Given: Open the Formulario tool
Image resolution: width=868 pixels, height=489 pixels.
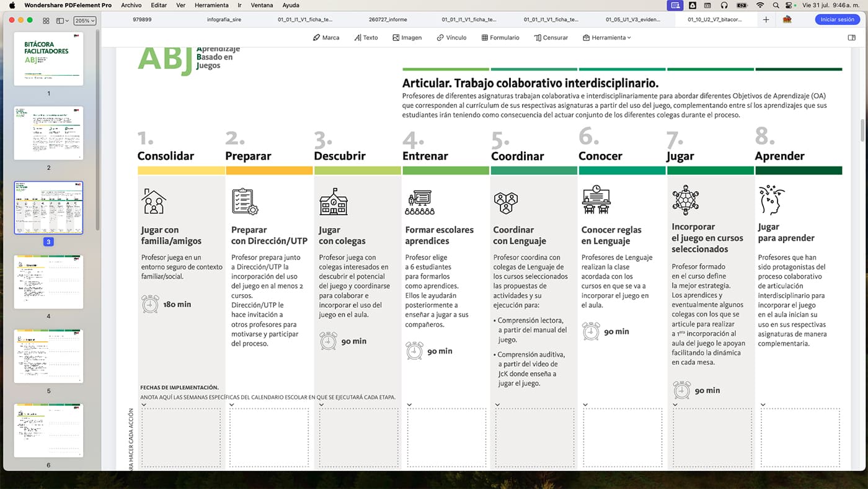Looking at the screenshot, I should [x=500, y=37].
